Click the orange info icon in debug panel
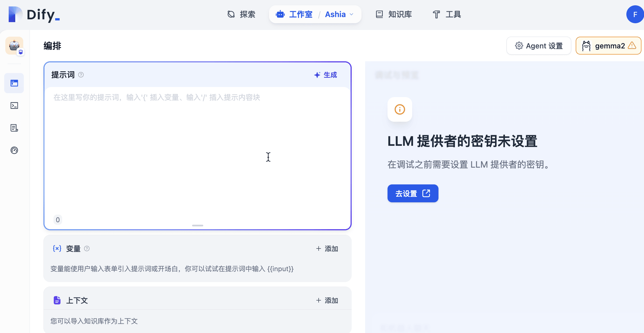This screenshot has width=644, height=333. click(400, 110)
